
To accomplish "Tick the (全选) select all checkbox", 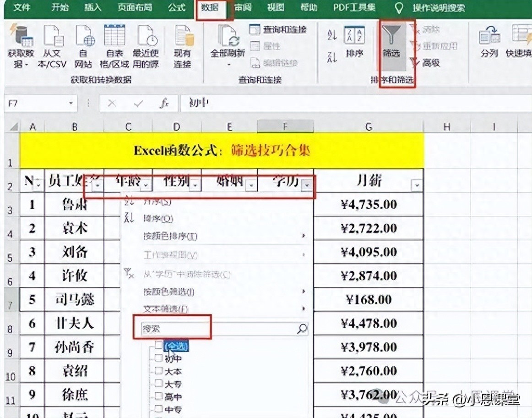I will click(158, 345).
